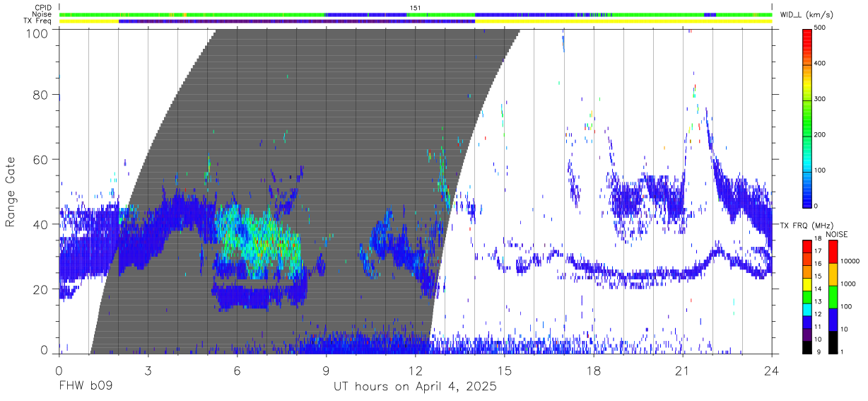868x401 pixels.
Task: Select the blue 11–12 MHz frequency swatch
Action: pyautogui.click(x=807, y=322)
